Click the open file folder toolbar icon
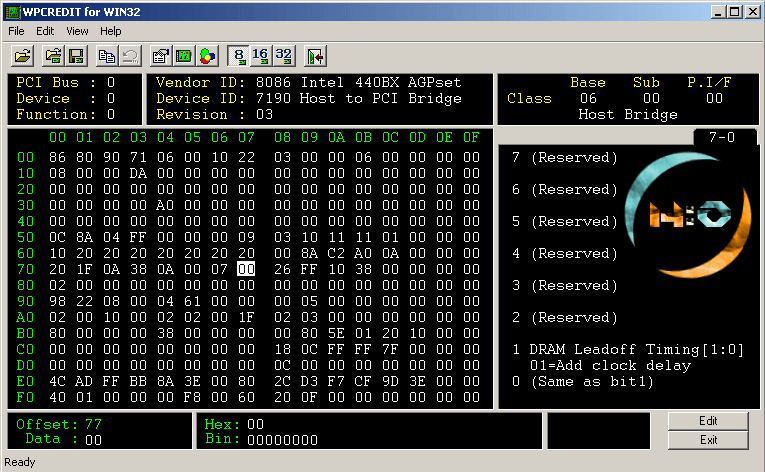765x472 pixels. point(22,56)
